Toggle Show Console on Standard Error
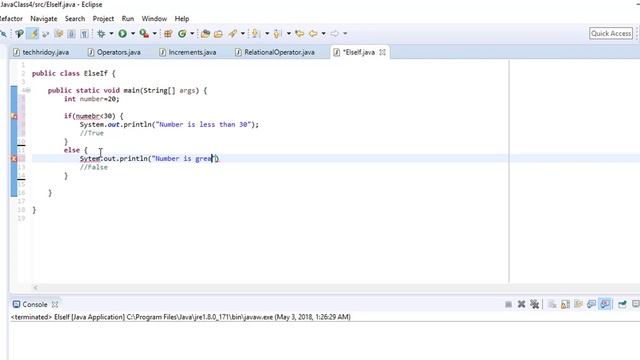The width and height of the screenshot is (640, 360). pyautogui.click(x=605, y=304)
